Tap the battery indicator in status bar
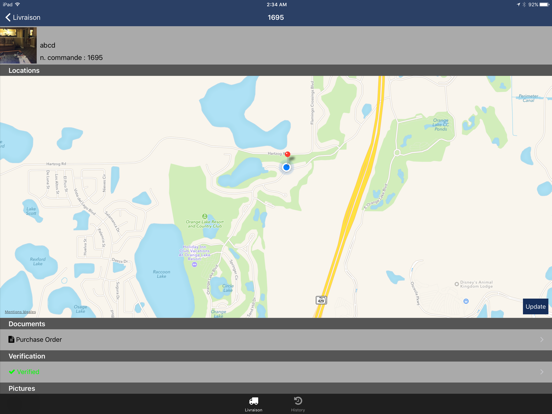The image size is (552, 414). click(543, 5)
